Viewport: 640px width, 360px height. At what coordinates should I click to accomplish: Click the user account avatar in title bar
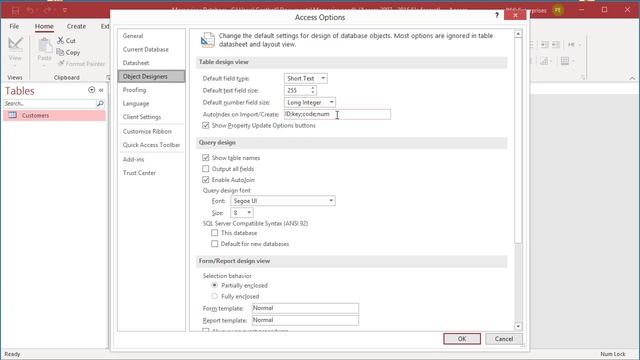pos(558,10)
